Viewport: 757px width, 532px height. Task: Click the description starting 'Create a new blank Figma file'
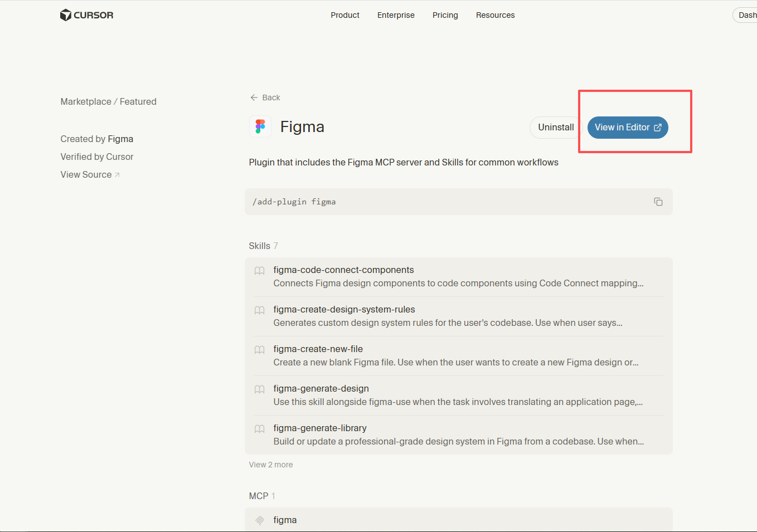click(x=456, y=363)
